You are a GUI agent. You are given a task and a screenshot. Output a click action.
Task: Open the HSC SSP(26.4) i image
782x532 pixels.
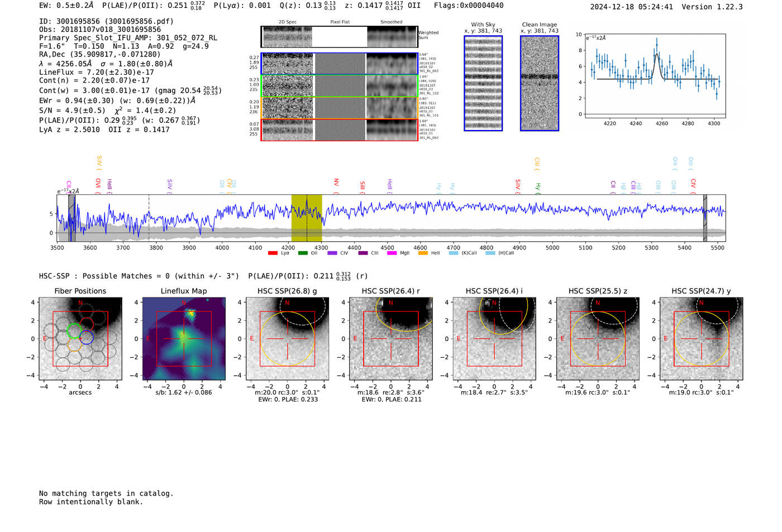click(x=494, y=339)
